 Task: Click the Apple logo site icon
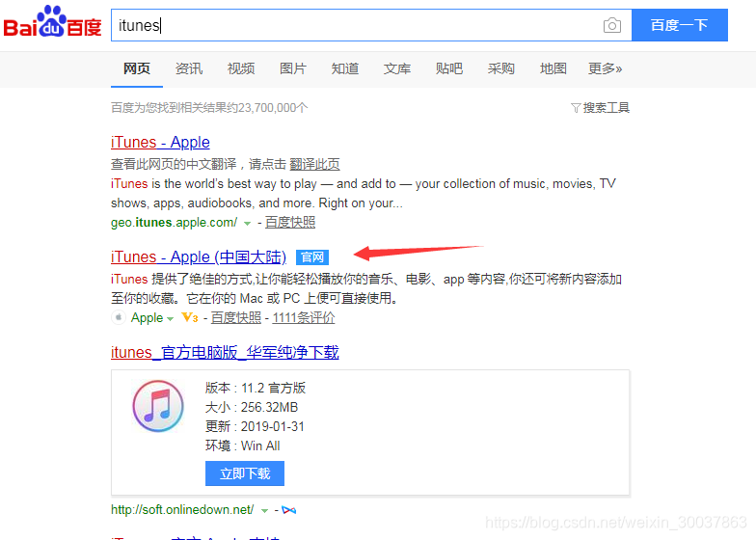pyautogui.click(x=118, y=317)
